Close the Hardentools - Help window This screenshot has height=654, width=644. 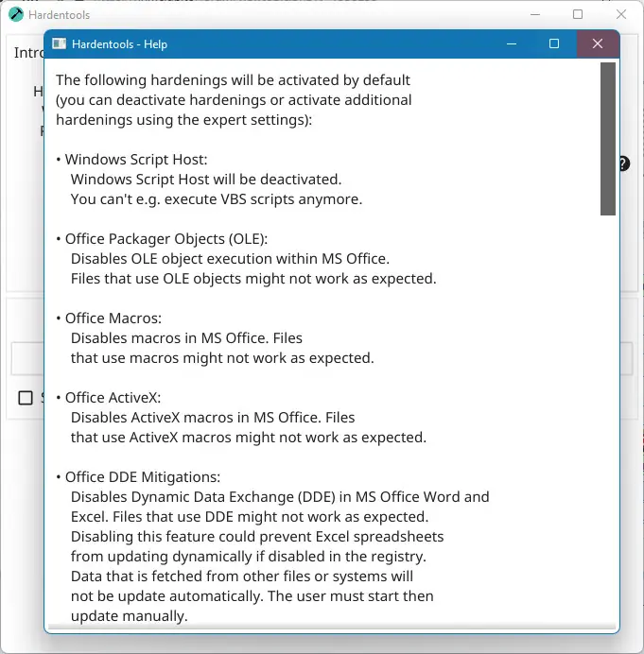pos(598,44)
